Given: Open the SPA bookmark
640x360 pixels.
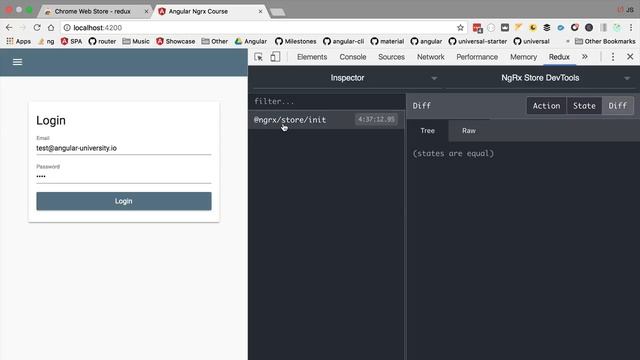Looking at the screenshot, I should click(71, 41).
